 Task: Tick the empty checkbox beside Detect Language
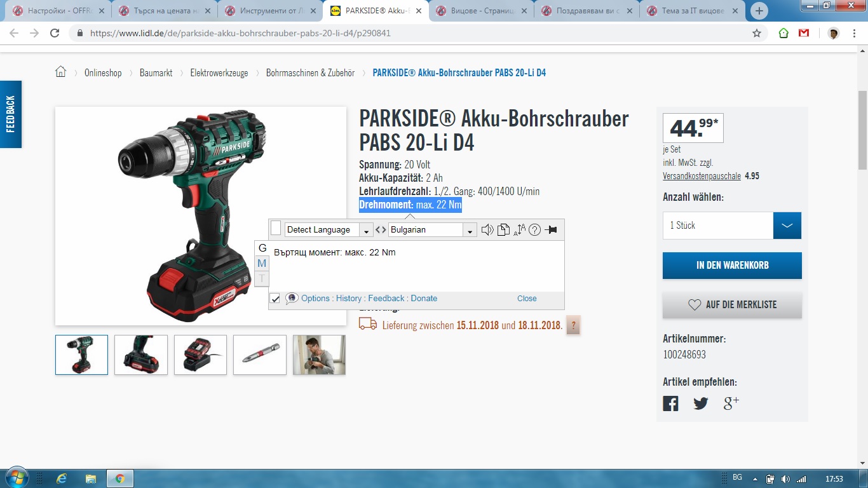276,229
